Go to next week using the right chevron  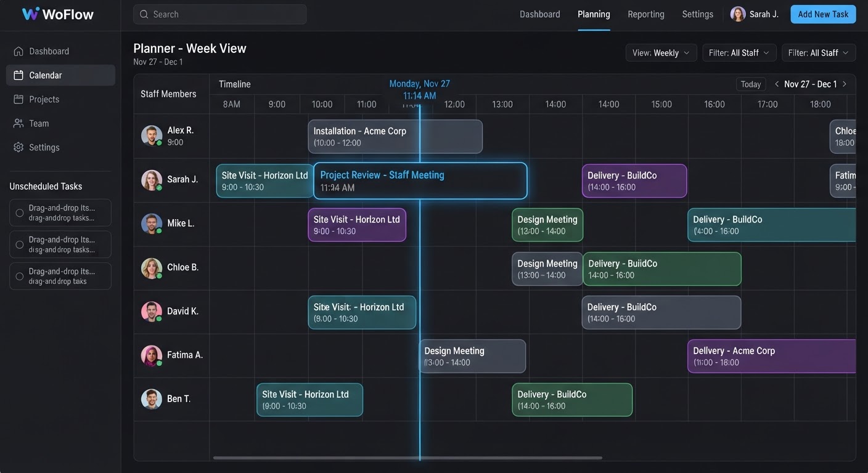(845, 84)
